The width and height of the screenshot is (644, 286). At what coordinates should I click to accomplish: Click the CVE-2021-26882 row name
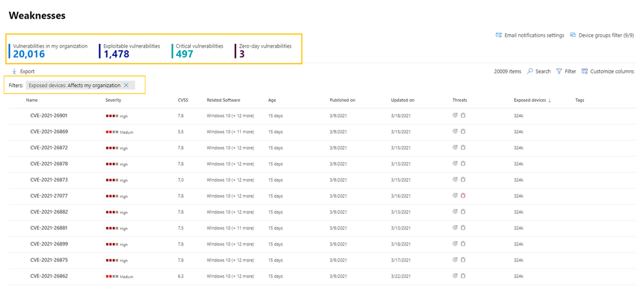tap(49, 213)
